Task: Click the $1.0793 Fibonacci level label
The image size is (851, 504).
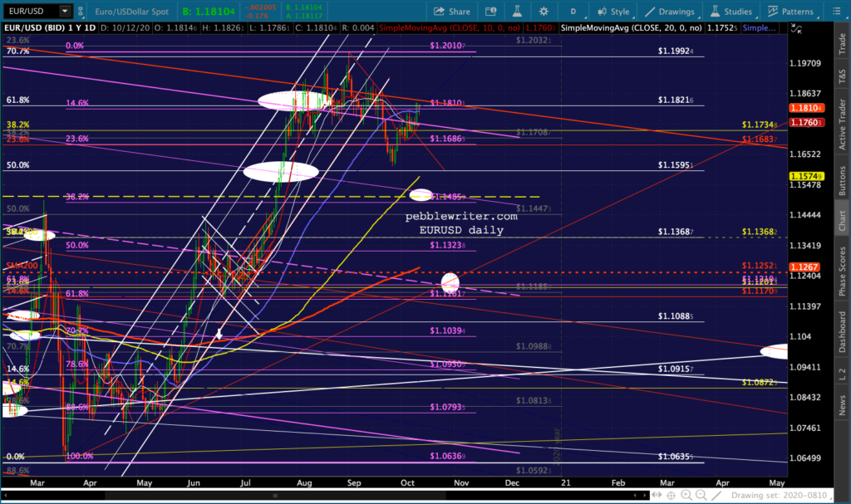Action: coord(448,407)
